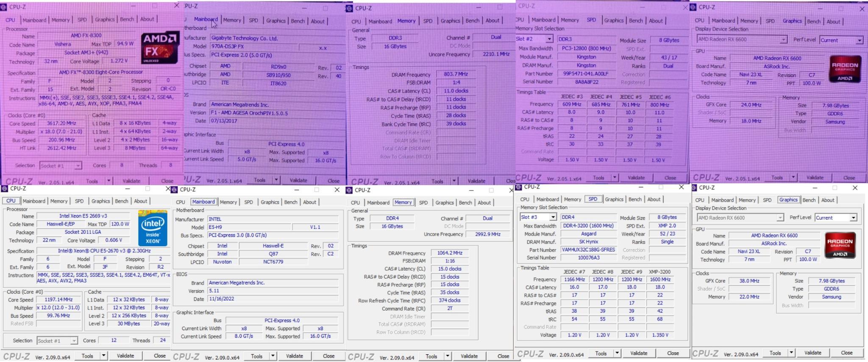Viewport: 868px width, 362px height.
Task: Click the 'NCT6779' LPCIO value
Action: (273, 262)
